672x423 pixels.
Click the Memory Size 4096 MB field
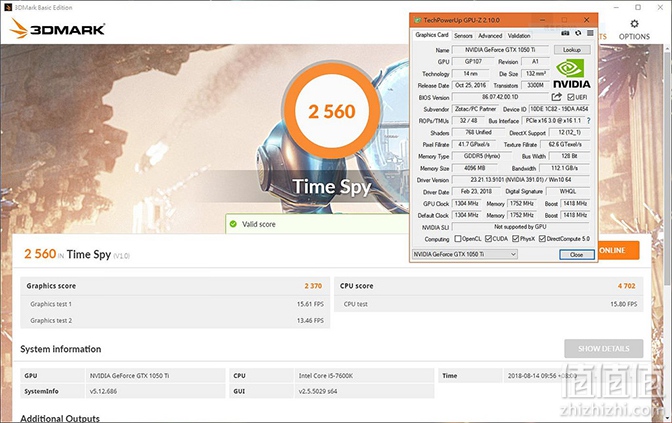(x=475, y=168)
